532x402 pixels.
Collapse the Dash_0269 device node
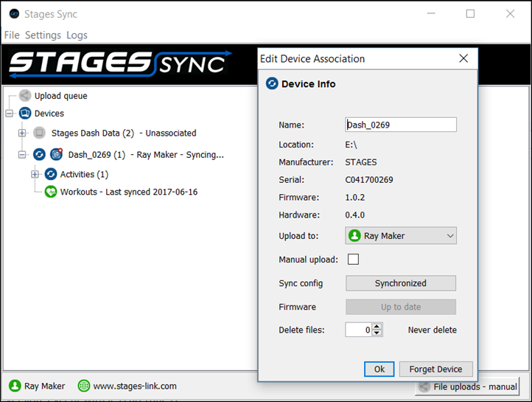(22, 155)
